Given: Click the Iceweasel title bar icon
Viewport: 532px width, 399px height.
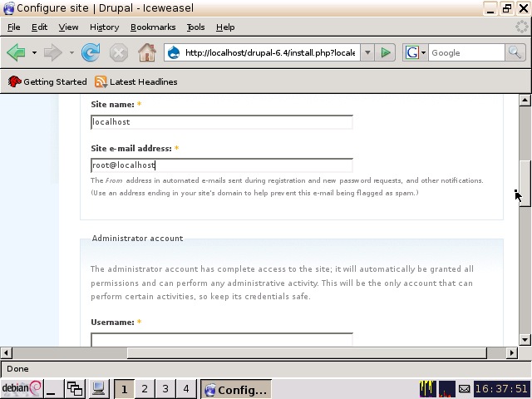Looking at the screenshot, I should point(8,8).
